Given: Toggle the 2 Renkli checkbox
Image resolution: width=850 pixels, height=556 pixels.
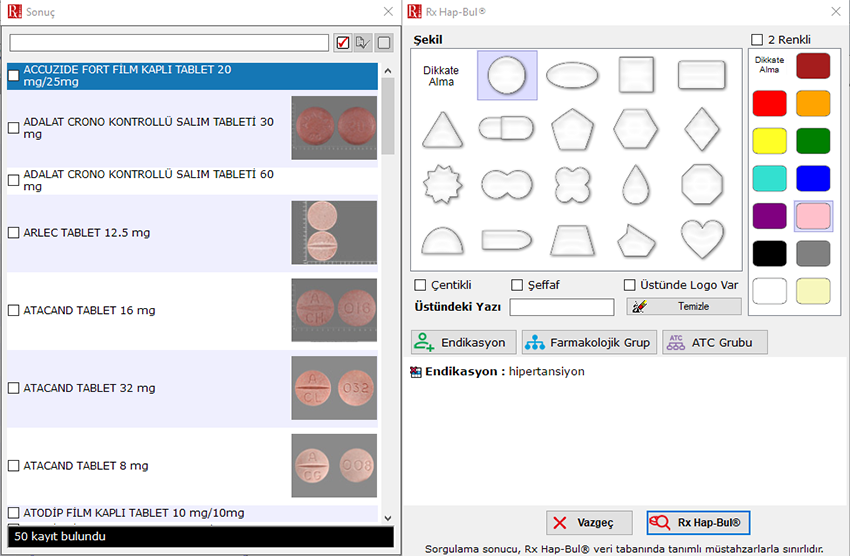Looking at the screenshot, I should 757,40.
